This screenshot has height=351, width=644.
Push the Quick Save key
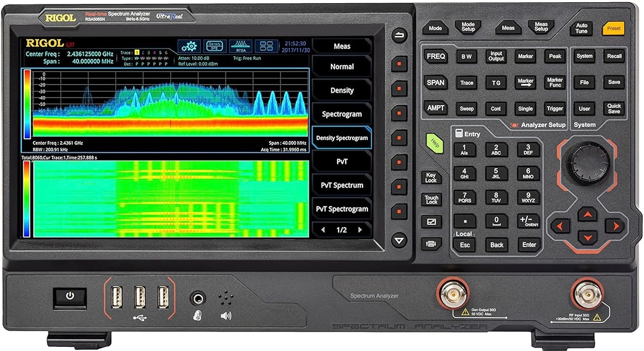pos(614,109)
